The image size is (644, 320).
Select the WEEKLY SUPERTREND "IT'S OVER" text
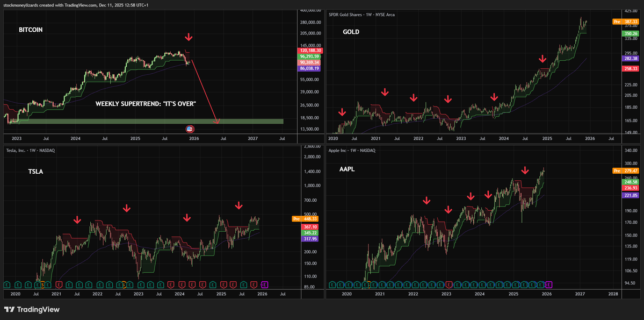pos(146,104)
